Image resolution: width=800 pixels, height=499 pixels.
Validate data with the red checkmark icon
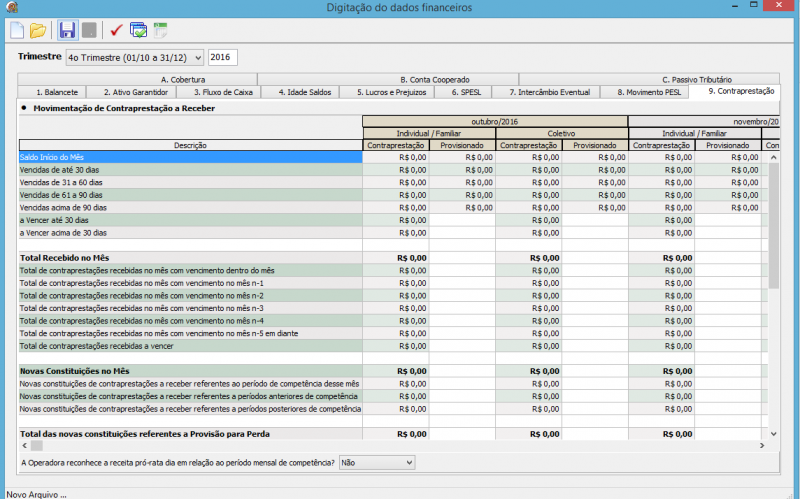pyautogui.click(x=116, y=31)
